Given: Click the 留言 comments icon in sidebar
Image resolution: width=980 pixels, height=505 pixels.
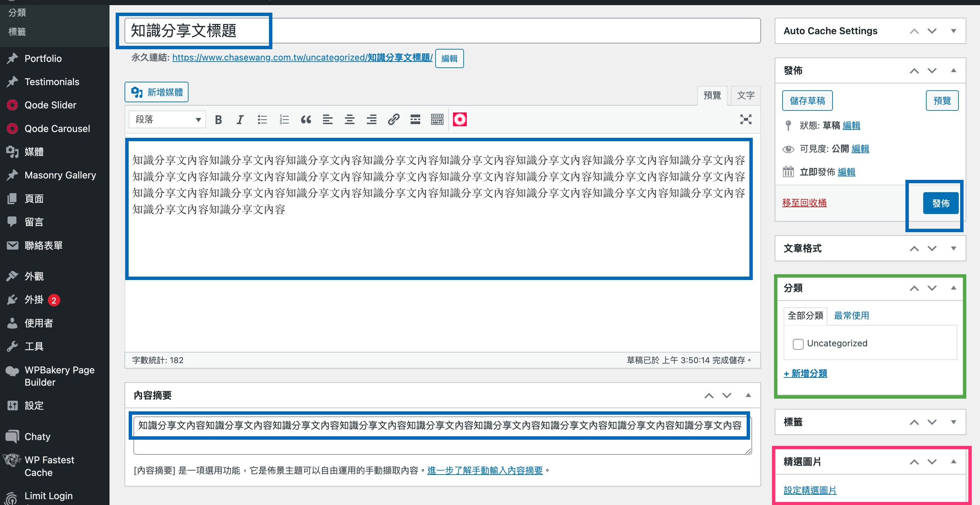Looking at the screenshot, I should click(x=12, y=222).
